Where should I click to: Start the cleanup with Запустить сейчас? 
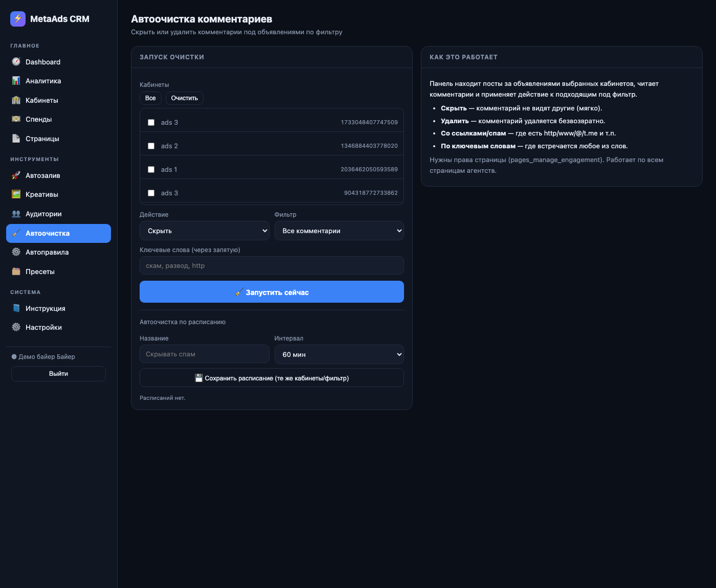click(x=272, y=292)
